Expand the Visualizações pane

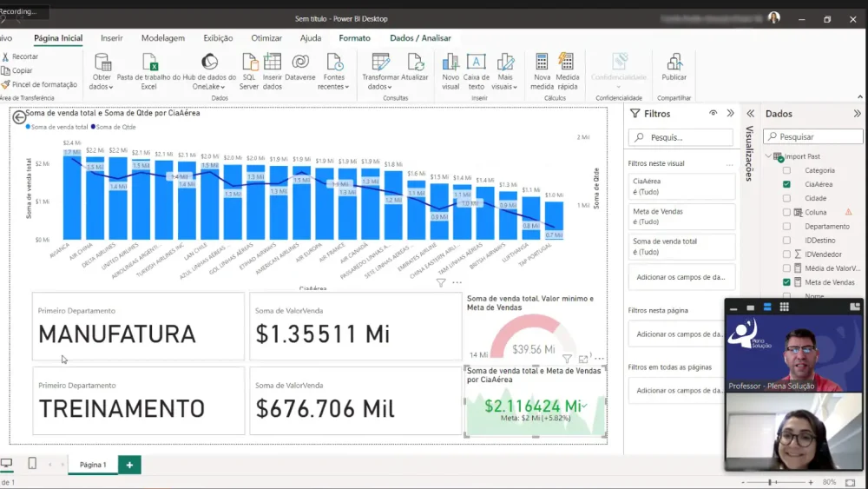click(x=750, y=114)
